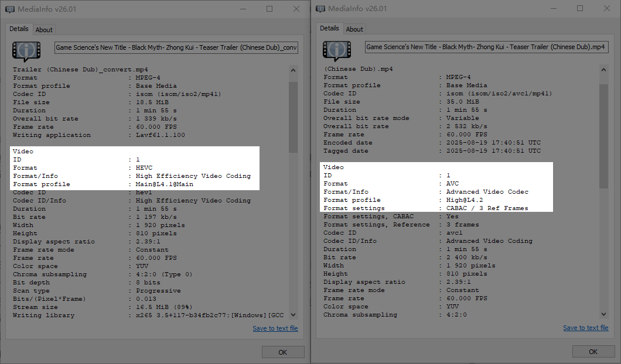Click High@L4.2 profile value
621x364 pixels.
tap(465, 200)
